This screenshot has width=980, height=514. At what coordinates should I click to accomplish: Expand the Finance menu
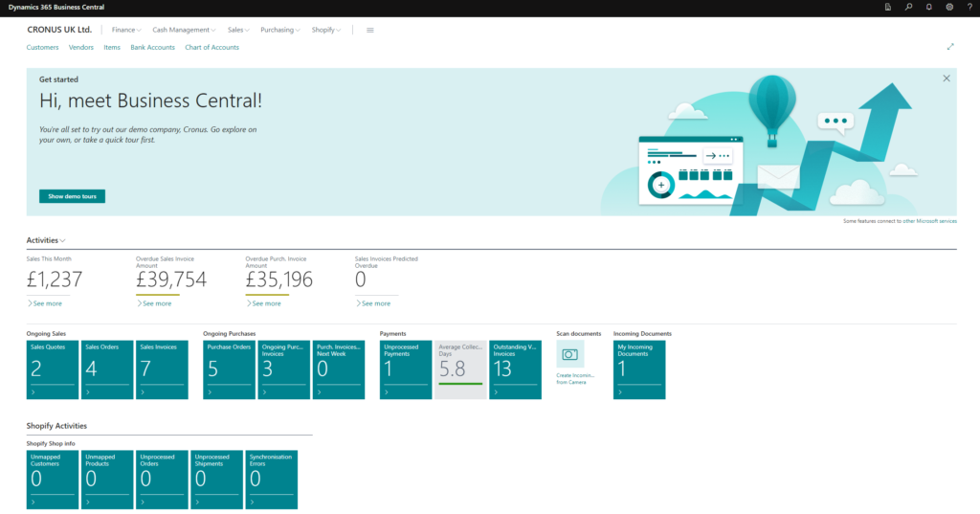[x=126, y=30]
